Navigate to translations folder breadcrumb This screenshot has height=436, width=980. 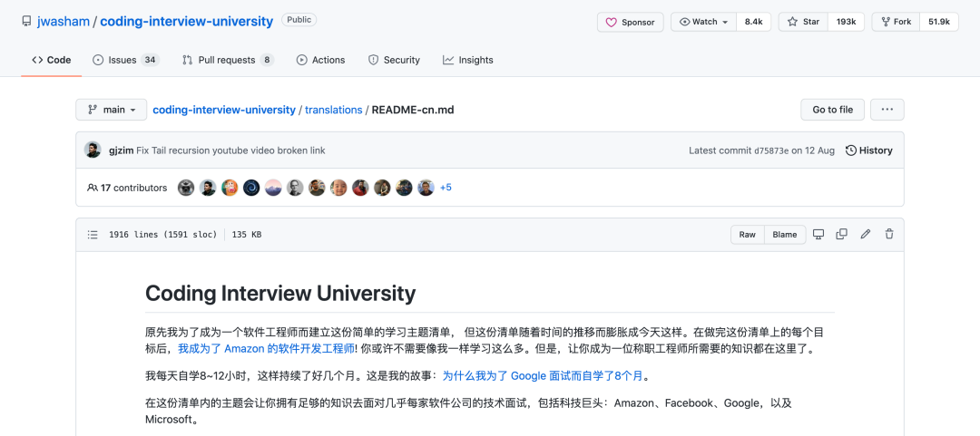[334, 110]
